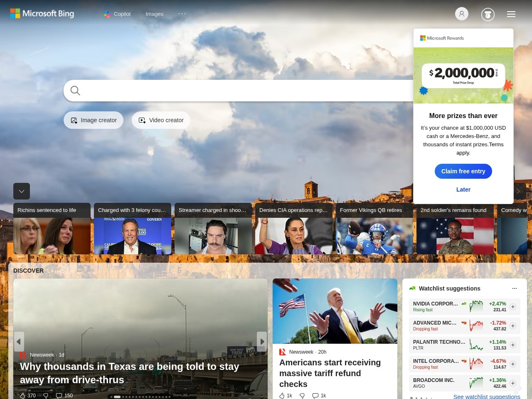Open the Texas drive-thrus headline

(130, 373)
